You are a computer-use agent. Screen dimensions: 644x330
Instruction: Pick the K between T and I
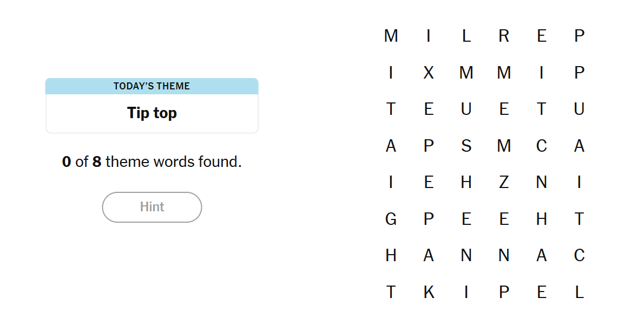[x=429, y=293]
